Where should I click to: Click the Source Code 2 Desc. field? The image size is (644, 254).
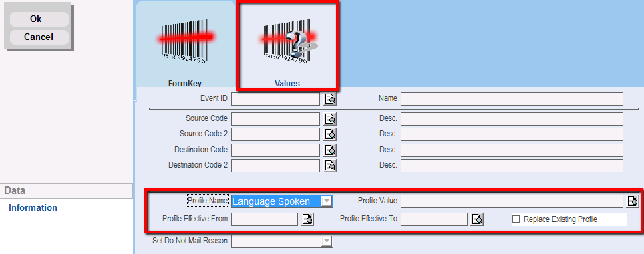[512, 134]
